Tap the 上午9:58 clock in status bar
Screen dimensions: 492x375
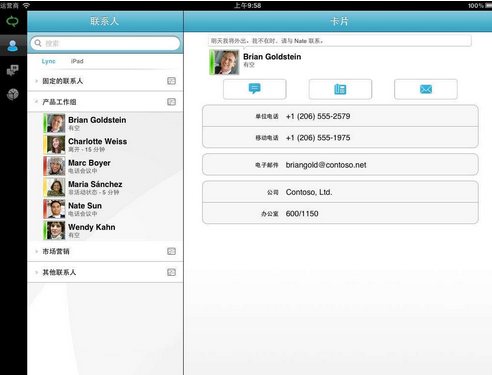click(247, 6)
